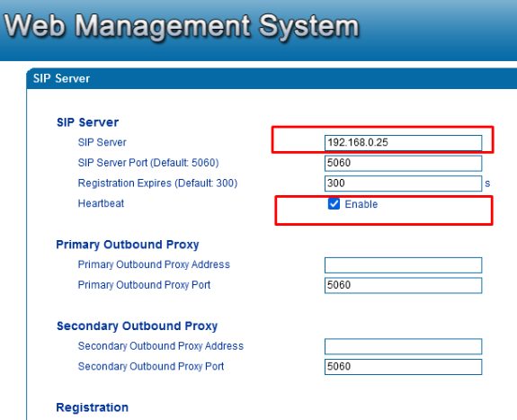Click the 'Primary Outbound Proxy Port' label

coord(144,285)
